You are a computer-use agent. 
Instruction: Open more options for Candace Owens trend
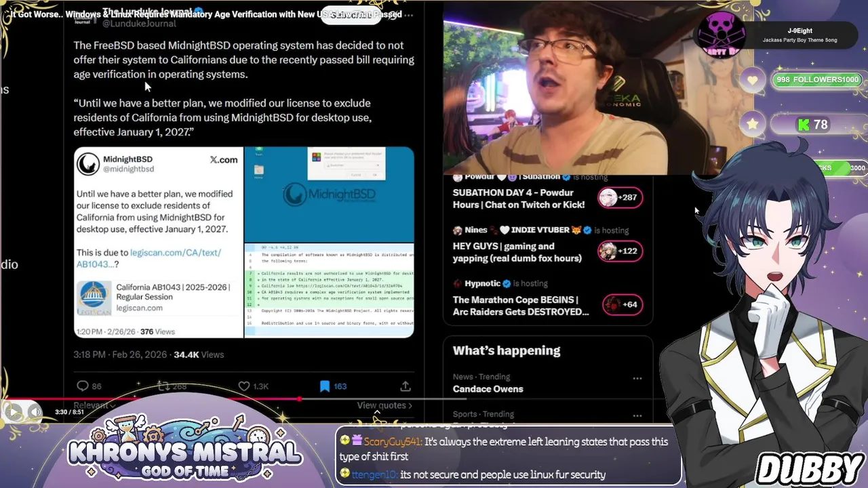pos(637,378)
